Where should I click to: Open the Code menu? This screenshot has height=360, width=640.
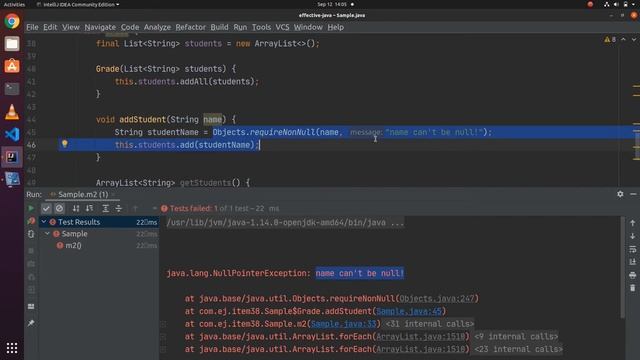point(130,27)
